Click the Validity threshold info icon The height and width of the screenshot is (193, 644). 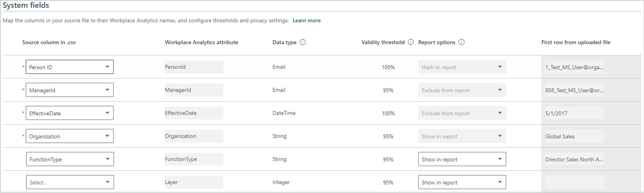coord(411,42)
